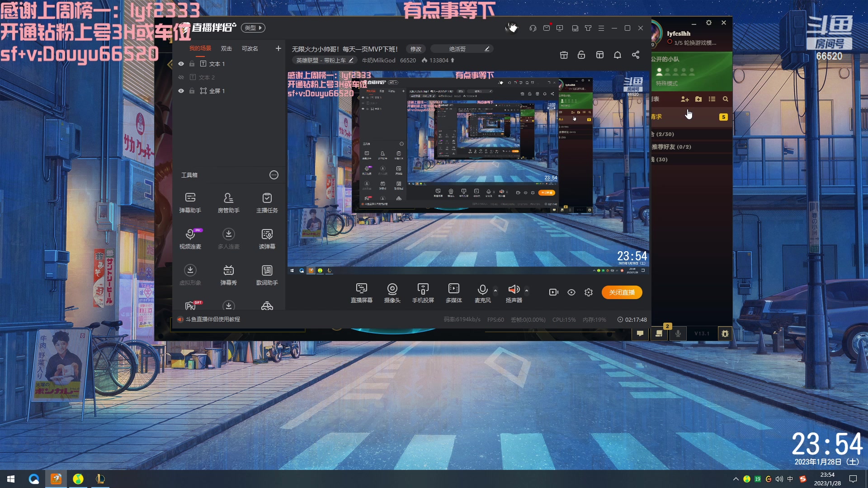This screenshot has height=488, width=868.
Task: Mute the 扬声器 speaker
Action: point(514,293)
